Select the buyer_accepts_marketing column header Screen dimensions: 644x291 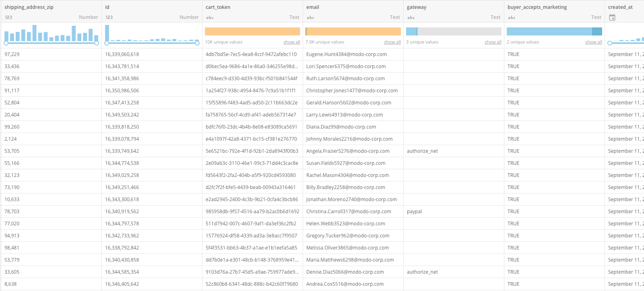(537, 7)
